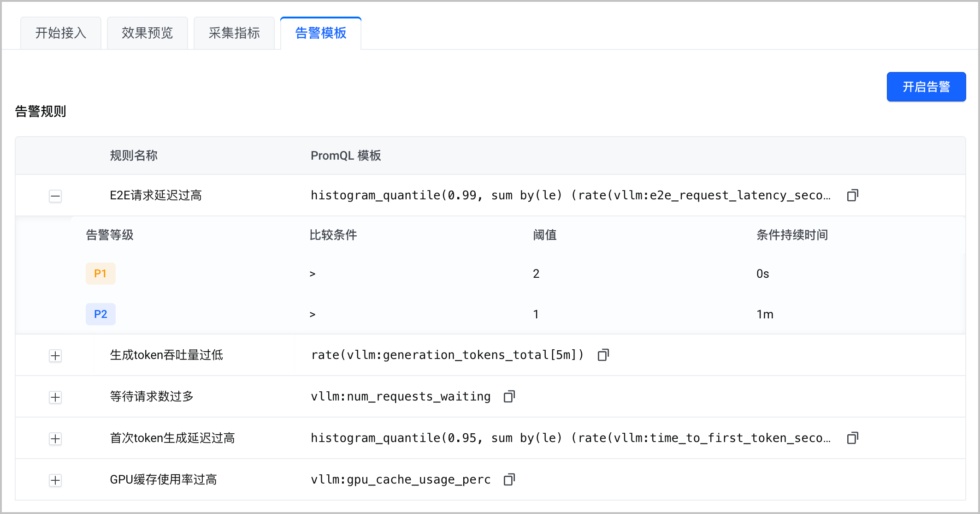Expand the 生成token吞吐量过低 rule
Viewport: 980px width, 514px height.
tap(55, 356)
